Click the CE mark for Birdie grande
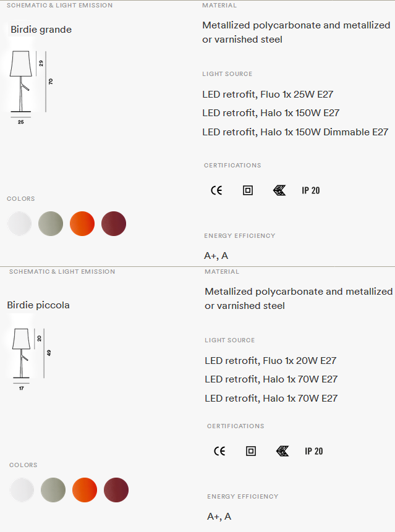This screenshot has width=395, height=532. pyautogui.click(x=216, y=190)
